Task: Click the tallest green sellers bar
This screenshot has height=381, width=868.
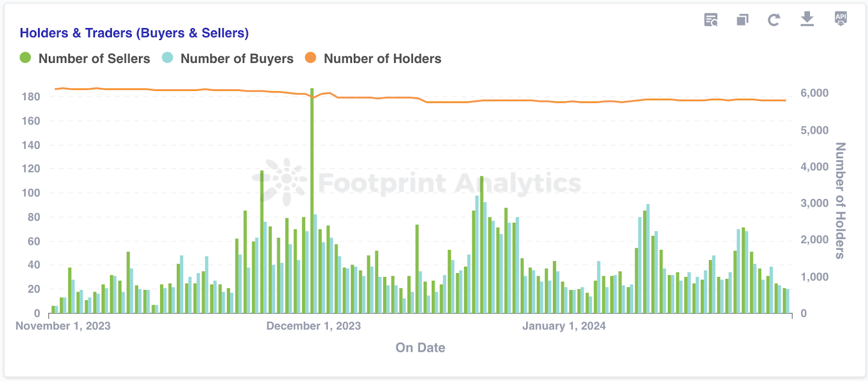Action: click(312, 201)
